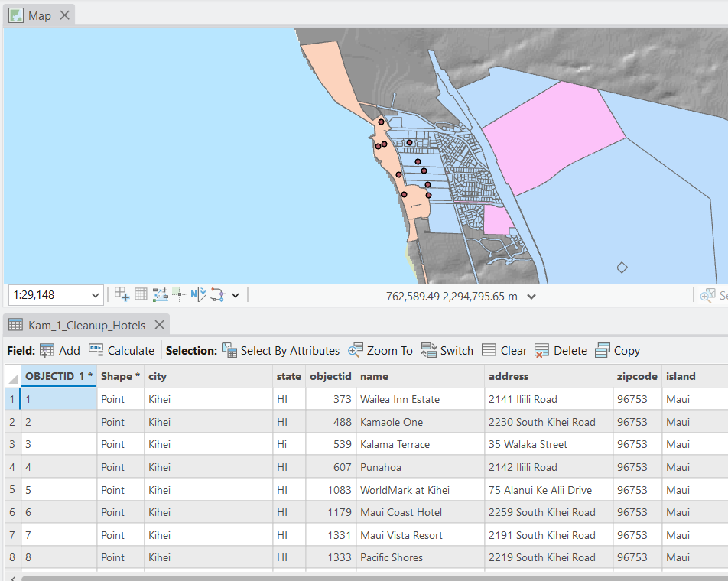This screenshot has width=728, height=581.
Task: Open Select By Attributes
Action: (281, 351)
